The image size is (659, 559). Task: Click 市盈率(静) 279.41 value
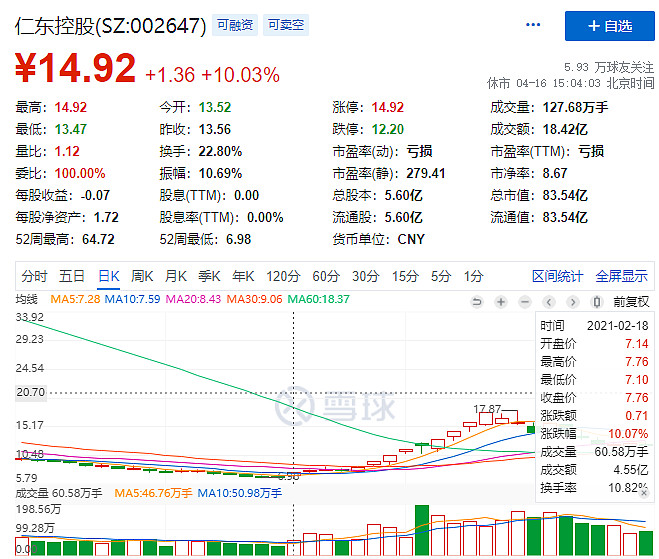click(x=425, y=173)
